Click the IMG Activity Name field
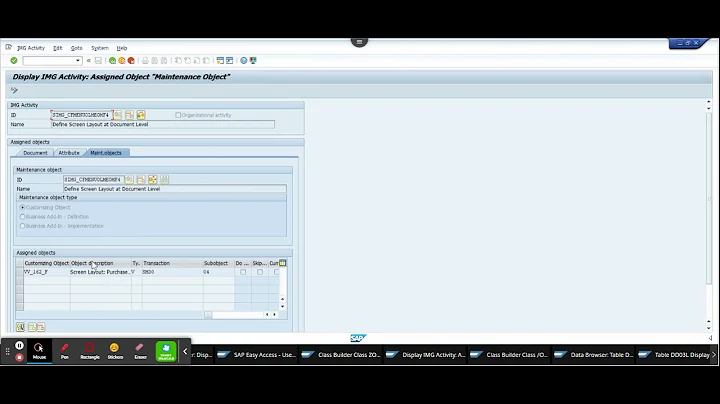Image resolution: width=720 pixels, height=404 pixels. coord(163,124)
